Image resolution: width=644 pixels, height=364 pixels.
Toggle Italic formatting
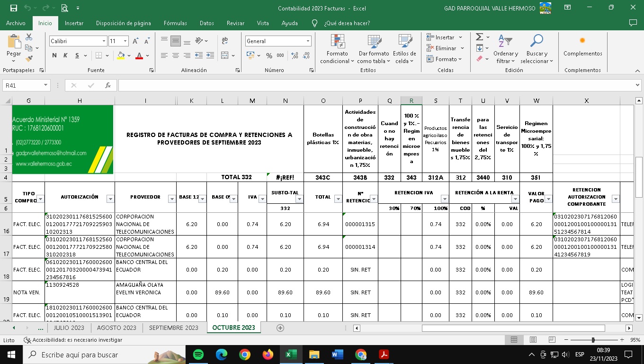tap(66, 56)
